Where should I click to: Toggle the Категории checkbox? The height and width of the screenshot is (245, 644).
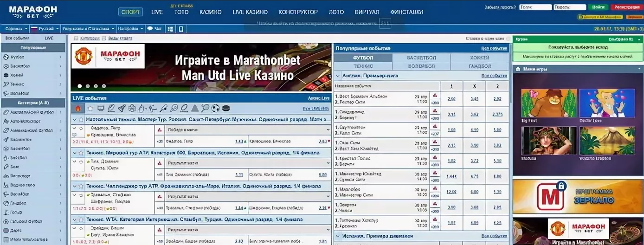77,39
